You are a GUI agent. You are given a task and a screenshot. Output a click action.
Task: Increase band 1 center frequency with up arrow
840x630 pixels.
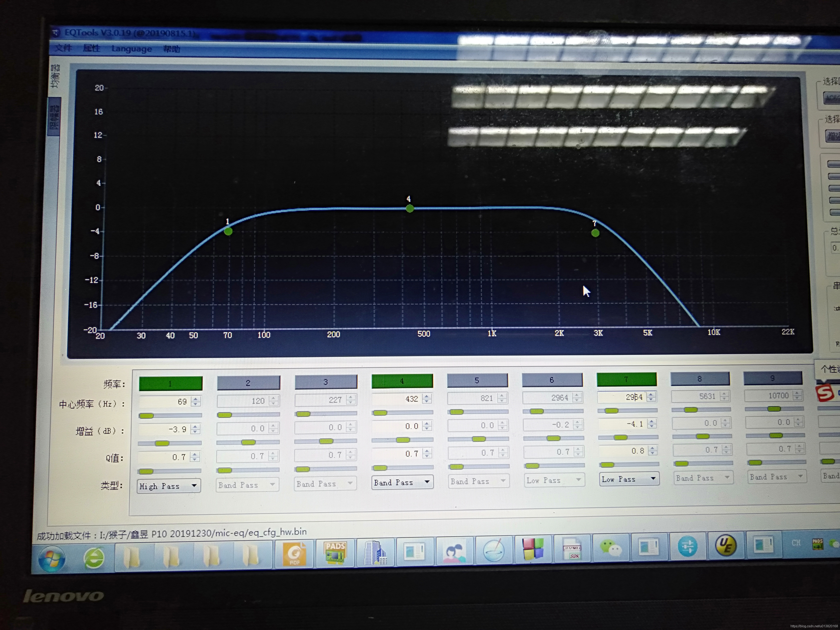pyautogui.click(x=195, y=399)
